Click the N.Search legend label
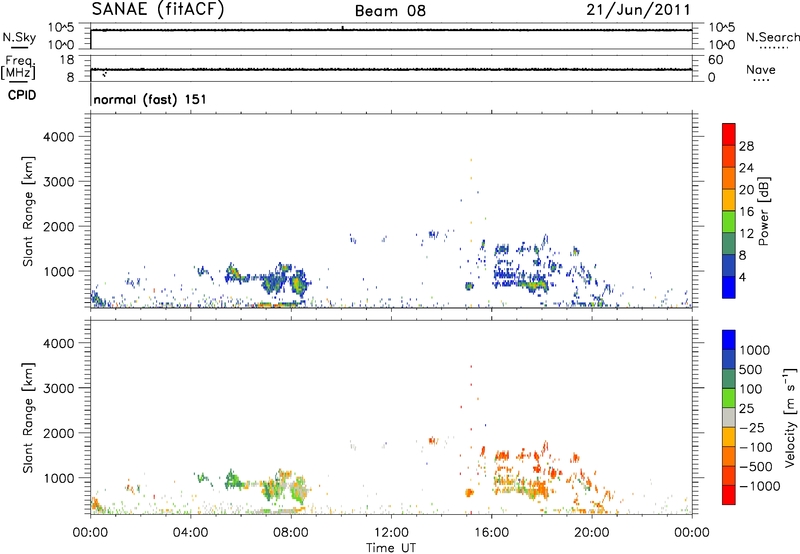Viewport: 800px width, 554px height. coord(772,37)
